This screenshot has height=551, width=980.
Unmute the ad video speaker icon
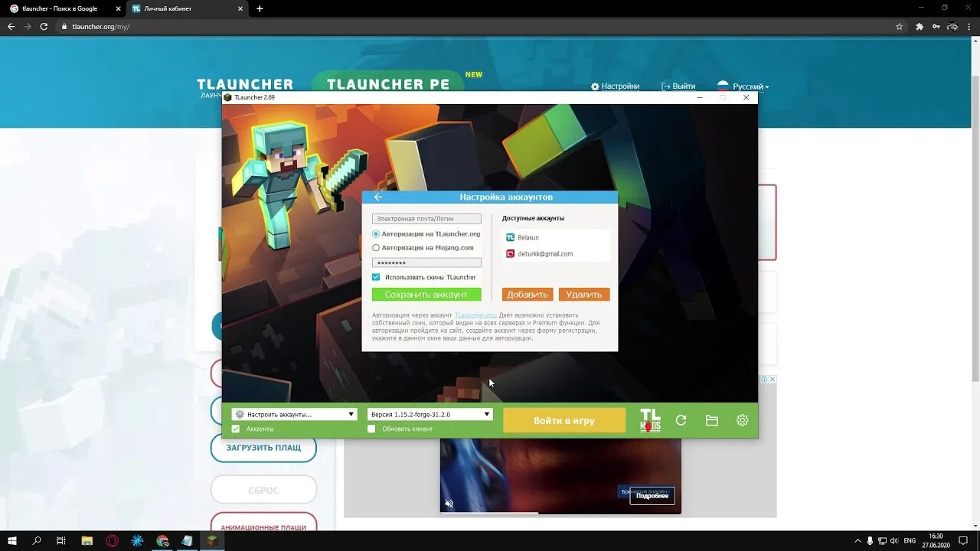(449, 503)
